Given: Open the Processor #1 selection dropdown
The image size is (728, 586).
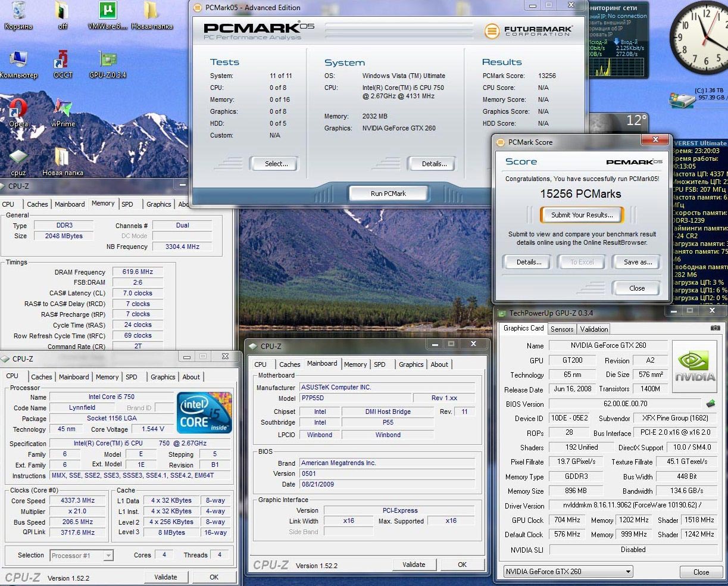Looking at the screenshot, I should (82, 556).
